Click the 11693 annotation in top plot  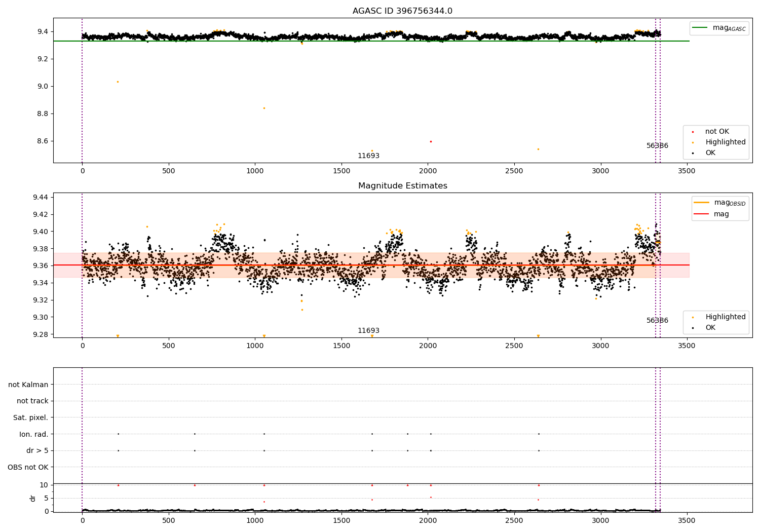point(368,156)
